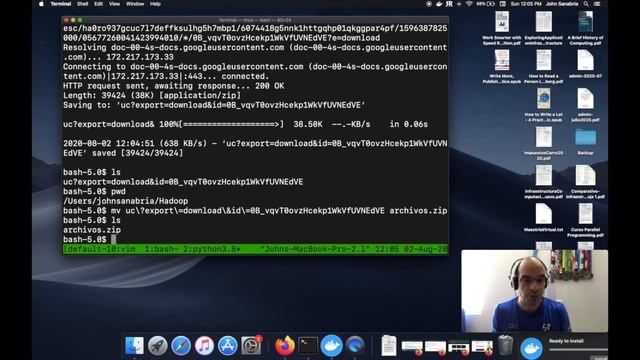This screenshot has width=640, height=360.
Task: Open 'admin-2020-07' desktop file
Action: [585, 64]
